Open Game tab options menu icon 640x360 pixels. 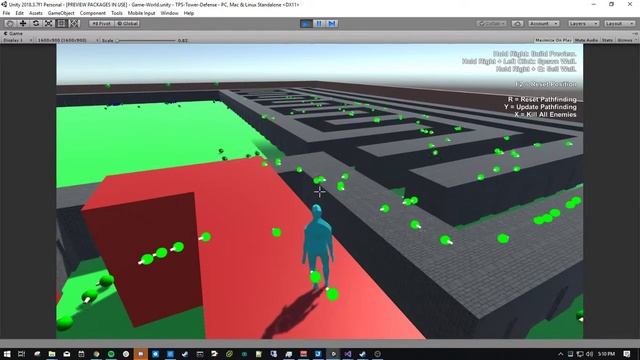[x=635, y=33]
